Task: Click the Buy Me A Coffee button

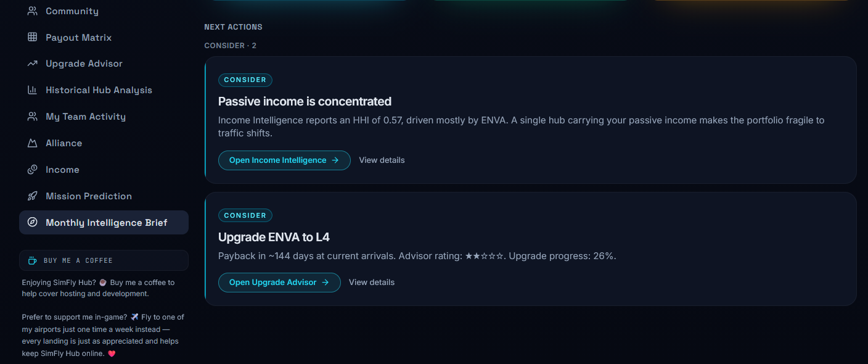Action: [x=104, y=260]
